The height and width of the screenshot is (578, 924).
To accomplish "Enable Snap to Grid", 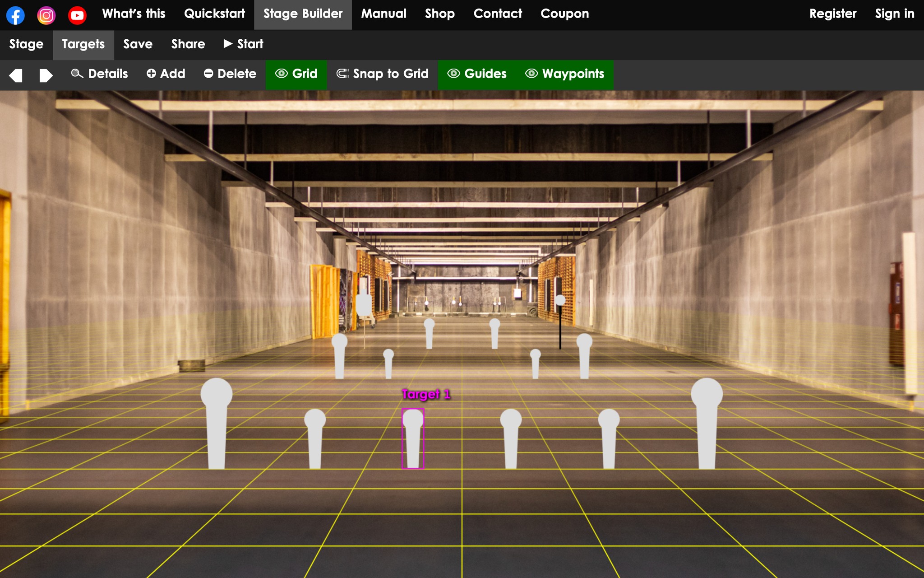I will point(382,74).
